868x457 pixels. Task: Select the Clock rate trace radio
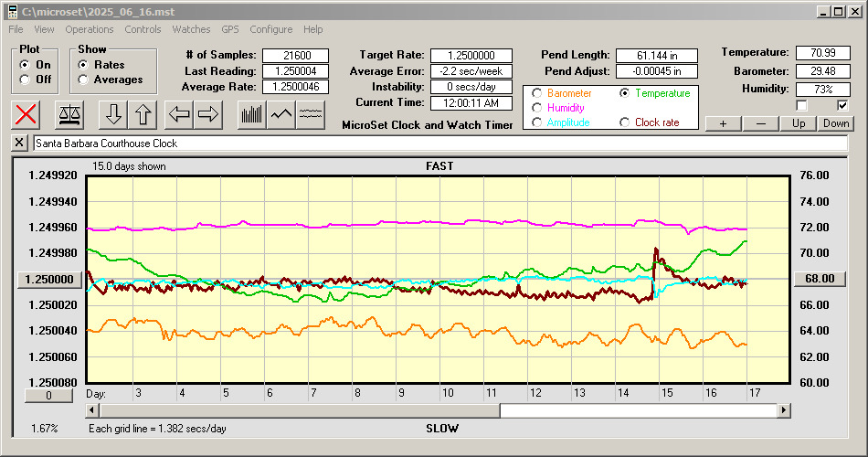click(x=624, y=122)
